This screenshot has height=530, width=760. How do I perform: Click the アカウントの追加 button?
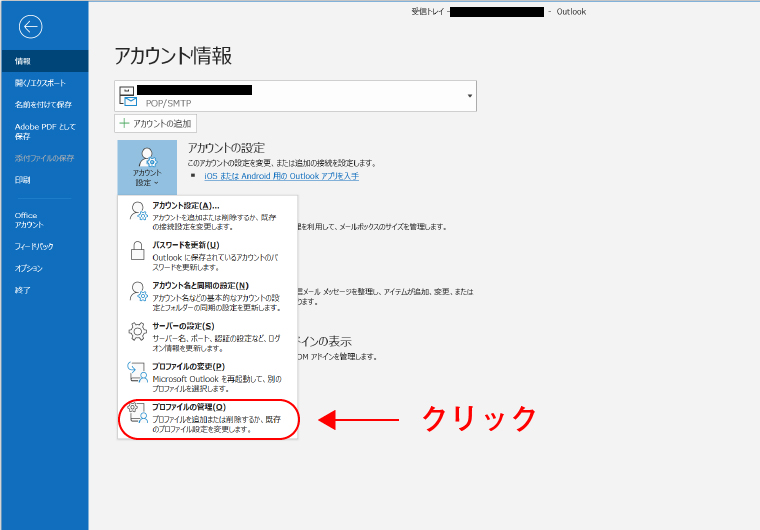[x=156, y=124]
